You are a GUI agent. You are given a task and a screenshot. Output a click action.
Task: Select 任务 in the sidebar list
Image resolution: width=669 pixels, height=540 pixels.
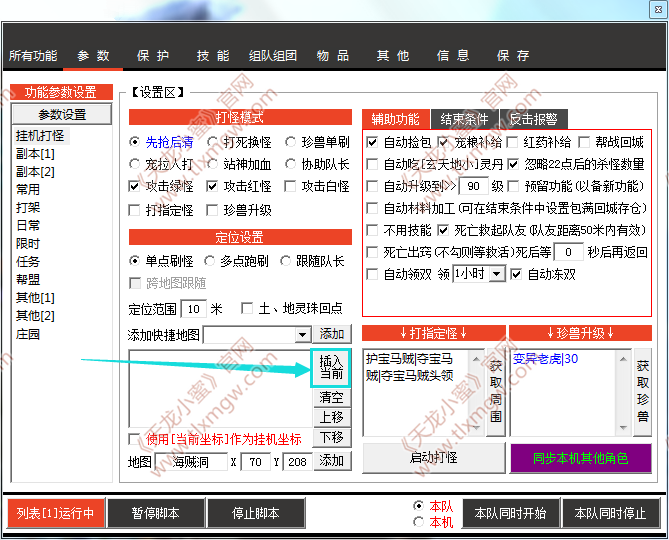[x=28, y=261]
